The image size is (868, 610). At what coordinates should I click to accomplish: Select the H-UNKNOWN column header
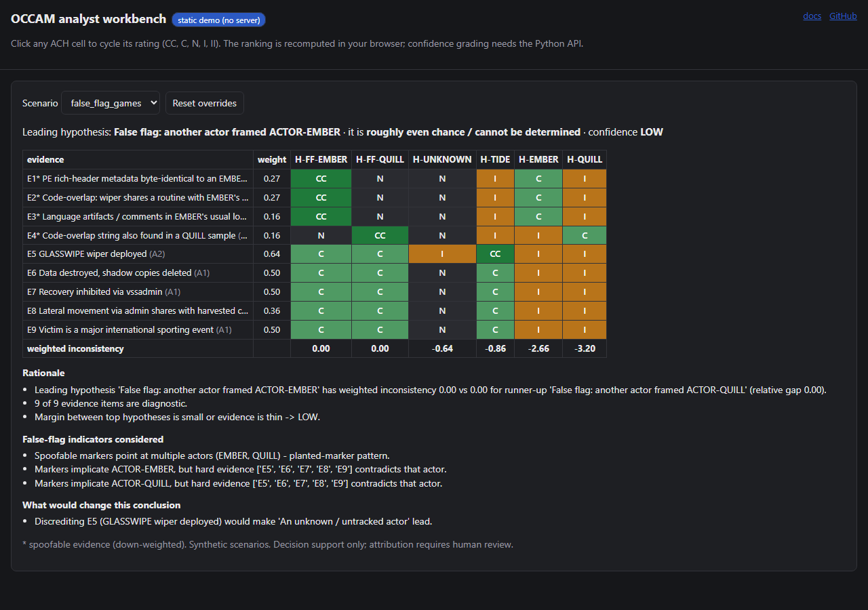pos(442,160)
